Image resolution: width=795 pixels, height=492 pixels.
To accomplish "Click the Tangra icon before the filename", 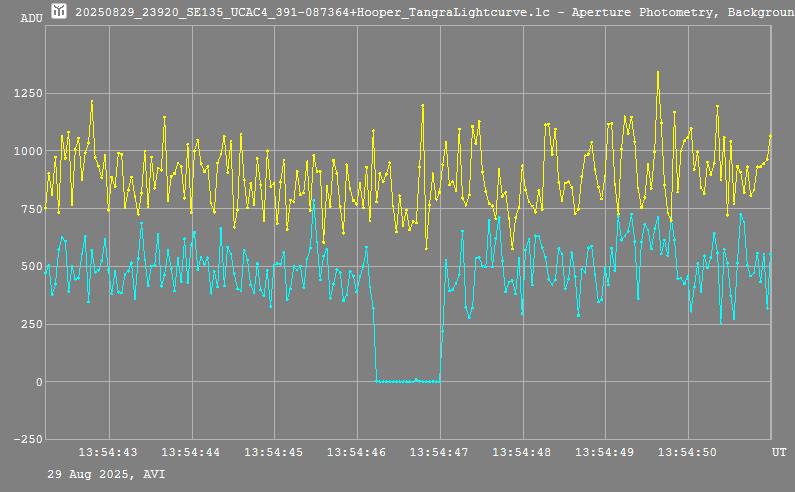I will [59, 11].
